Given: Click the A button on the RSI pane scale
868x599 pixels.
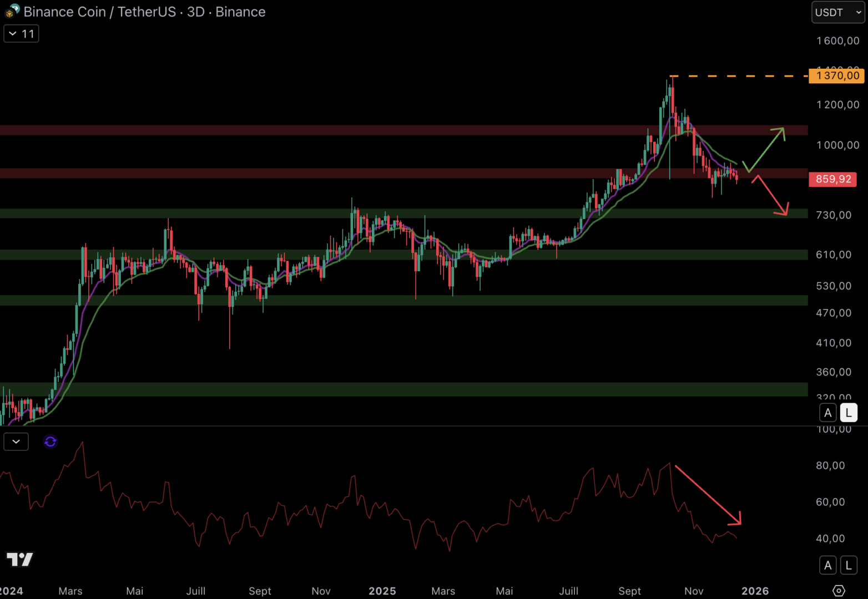Looking at the screenshot, I should 827,565.
